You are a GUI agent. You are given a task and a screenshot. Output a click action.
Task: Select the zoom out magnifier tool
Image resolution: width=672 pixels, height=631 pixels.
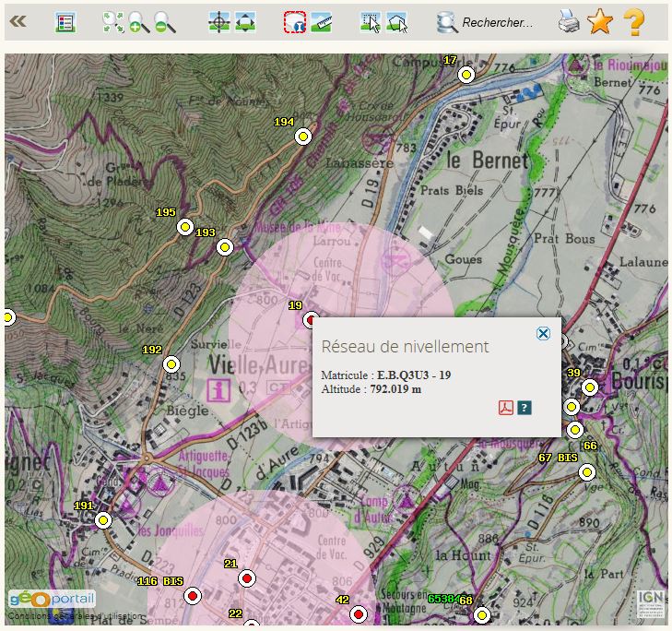coord(165,22)
